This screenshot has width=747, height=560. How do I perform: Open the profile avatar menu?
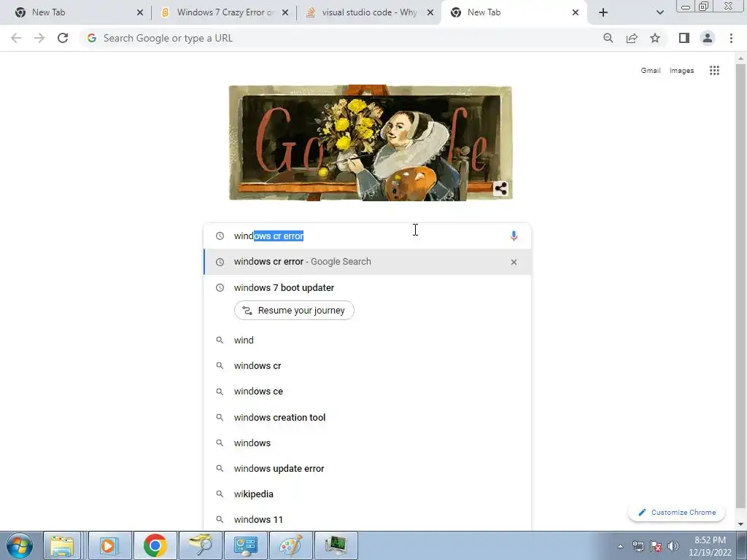coord(708,38)
